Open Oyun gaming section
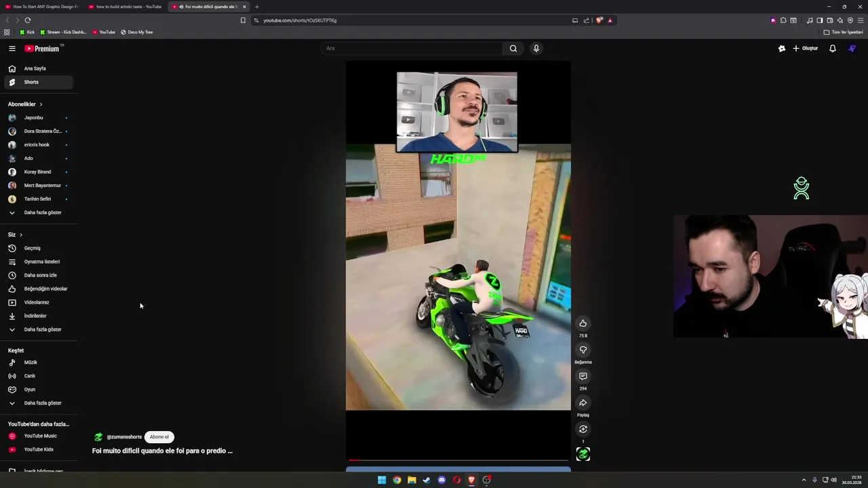Image resolution: width=868 pixels, height=488 pixels. [38, 389]
